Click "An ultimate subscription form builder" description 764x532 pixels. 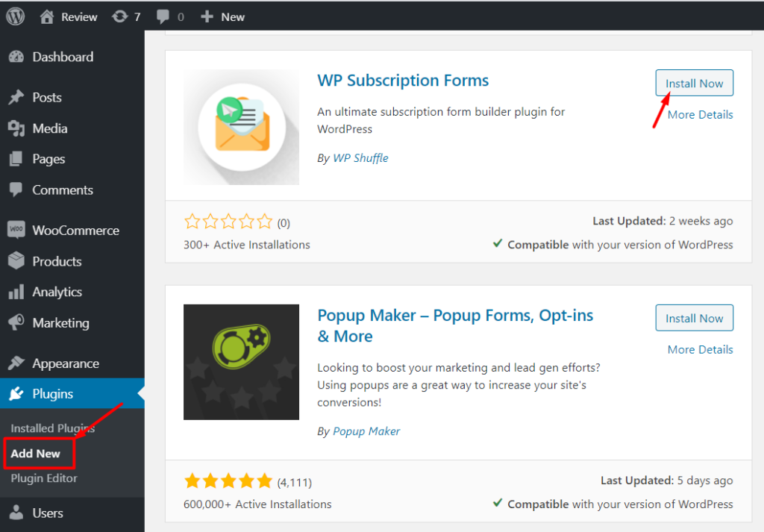441,120
